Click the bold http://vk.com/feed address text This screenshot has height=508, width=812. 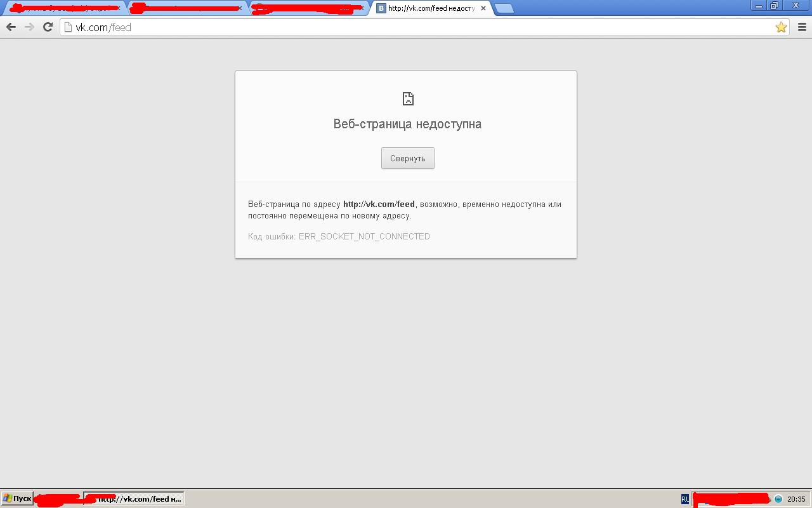click(x=379, y=204)
